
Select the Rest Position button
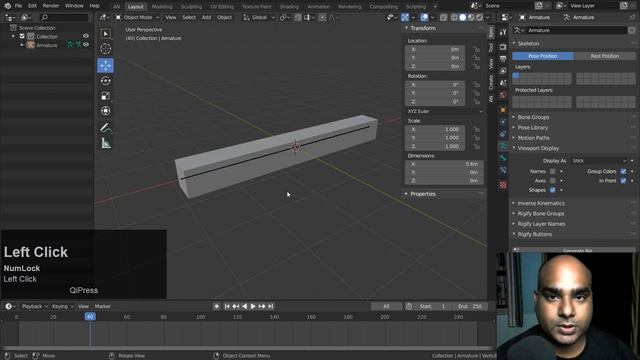point(605,56)
